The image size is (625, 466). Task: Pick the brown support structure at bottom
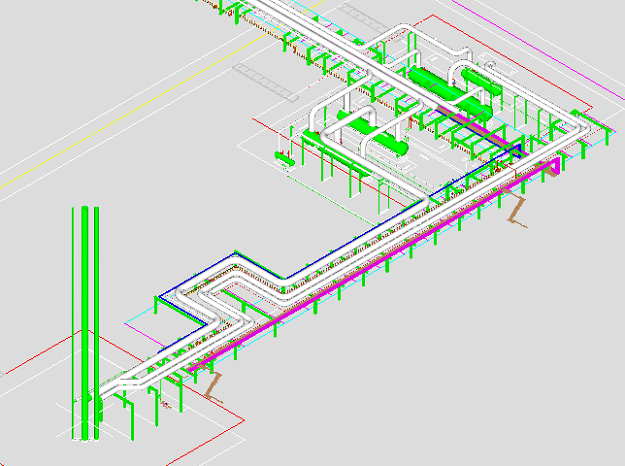coord(210,383)
